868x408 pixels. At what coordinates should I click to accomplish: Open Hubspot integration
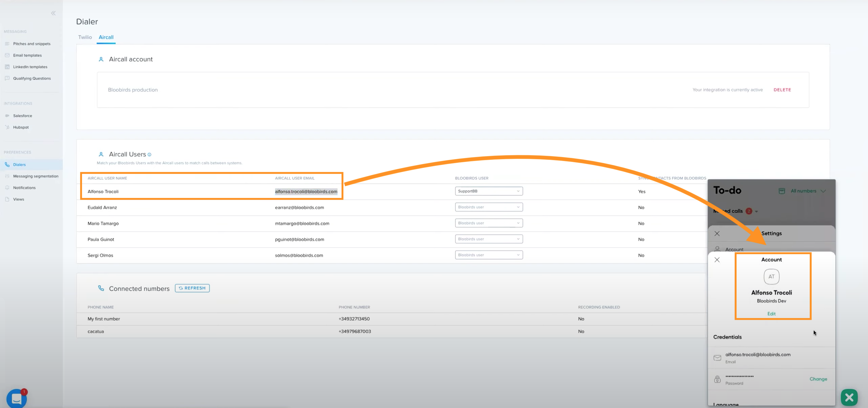point(21,127)
